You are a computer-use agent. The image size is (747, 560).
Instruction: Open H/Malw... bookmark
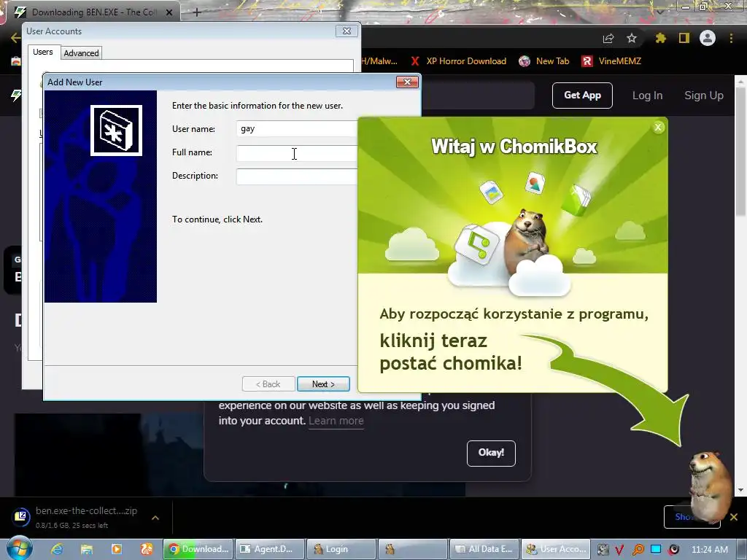[x=379, y=61]
